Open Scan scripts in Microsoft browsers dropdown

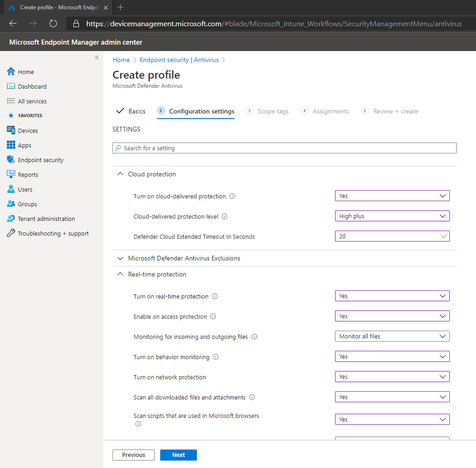392,419
